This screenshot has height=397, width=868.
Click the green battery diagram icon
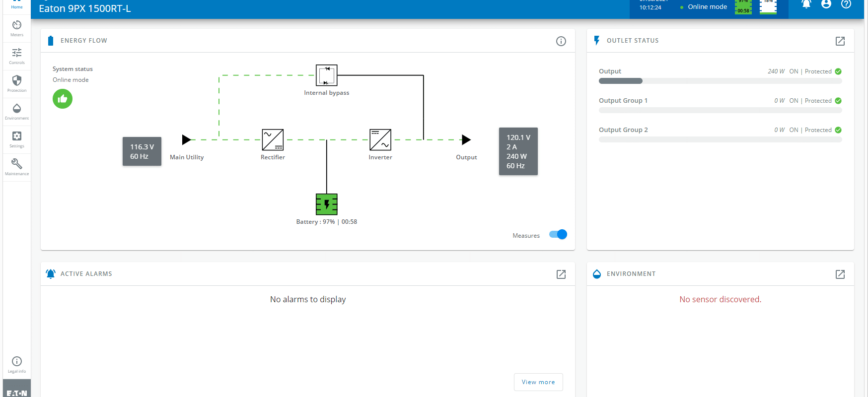click(327, 204)
